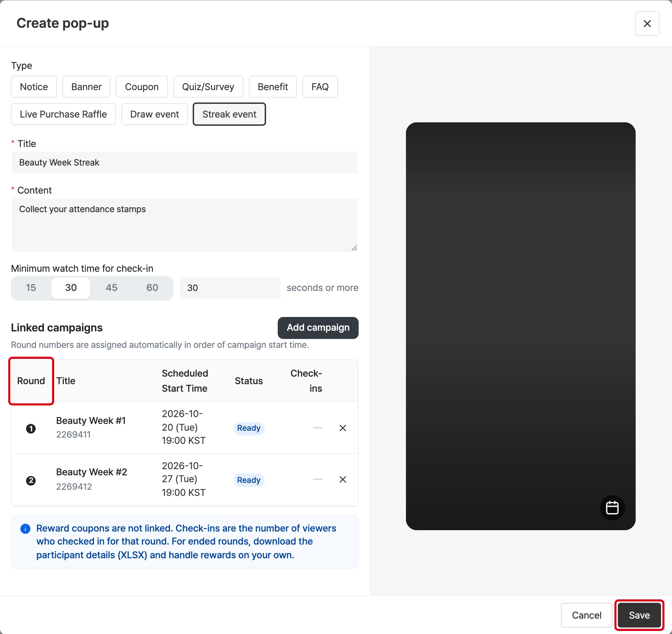Select the Draw event type
The image size is (672, 634).
pyautogui.click(x=155, y=114)
